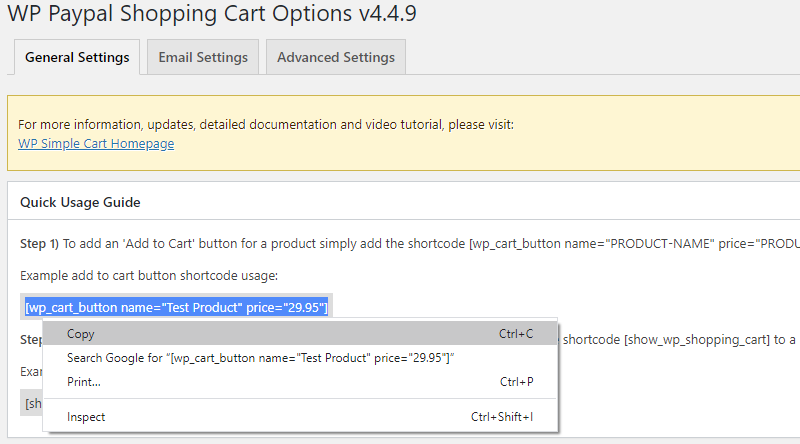Open the WP Simple Cart Homepage link
Image resolution: width=800 pixels, height=444 pixels.
(x=96, y=143)
